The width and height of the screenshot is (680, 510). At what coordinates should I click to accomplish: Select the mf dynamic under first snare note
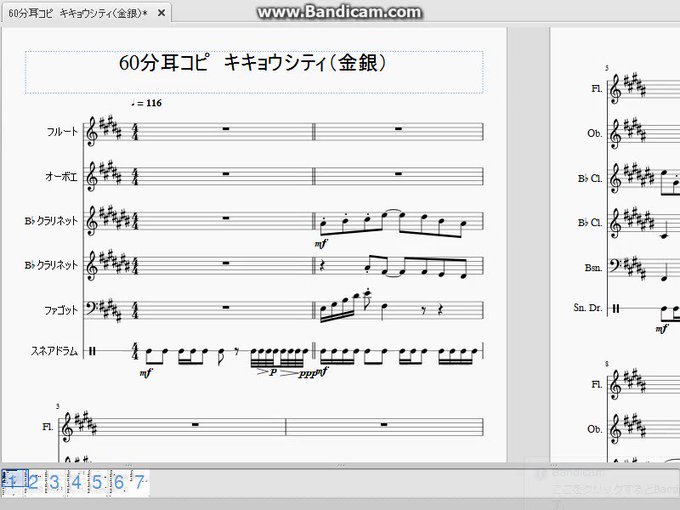(x=146, y=373)
